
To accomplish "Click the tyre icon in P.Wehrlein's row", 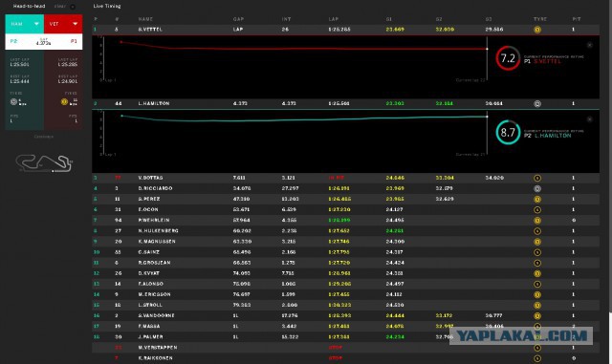I will pos(537,221).
